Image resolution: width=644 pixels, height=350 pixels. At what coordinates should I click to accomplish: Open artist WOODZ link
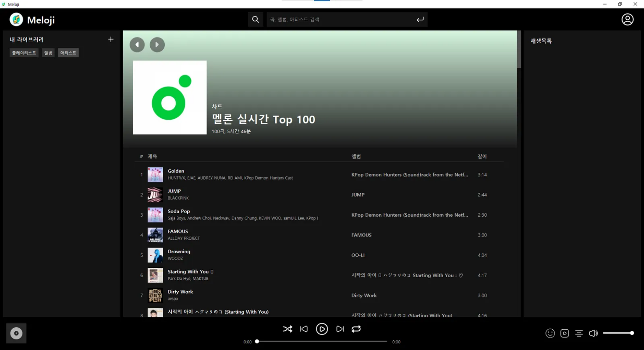[x=175, y=258]
